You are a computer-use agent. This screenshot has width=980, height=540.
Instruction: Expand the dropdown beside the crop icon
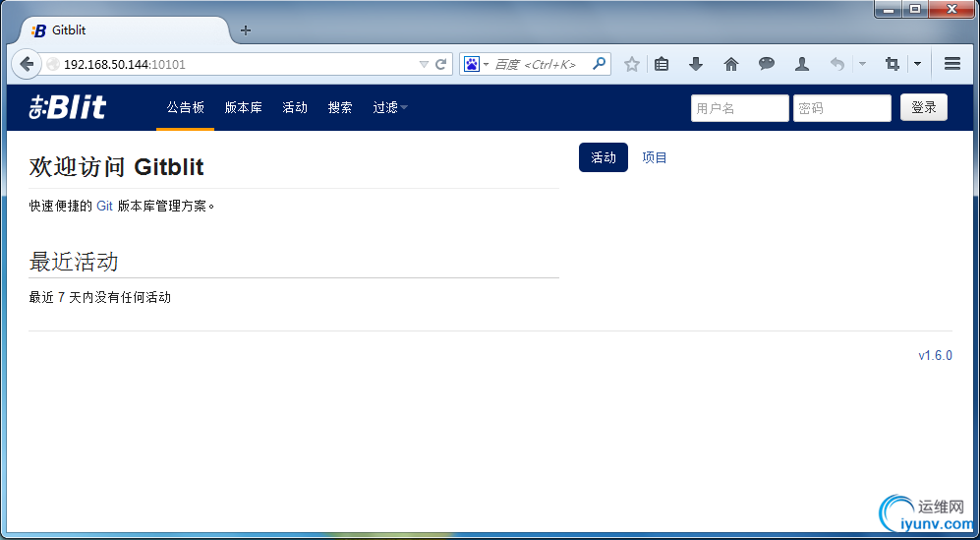(917, 64)
